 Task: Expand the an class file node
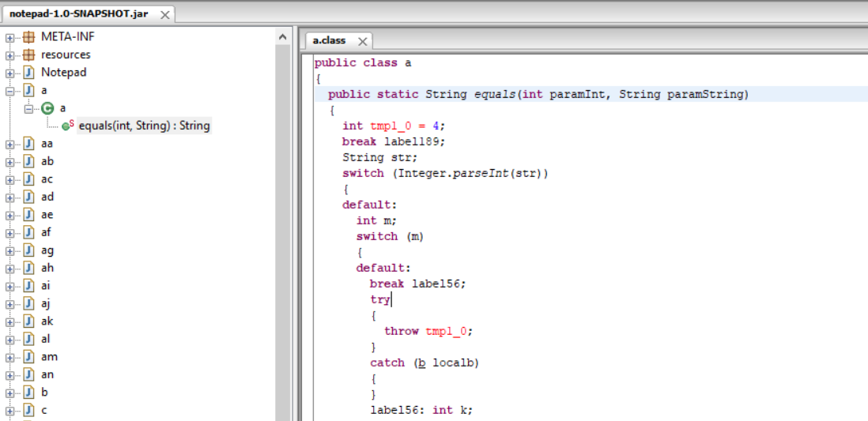[10, 374]
